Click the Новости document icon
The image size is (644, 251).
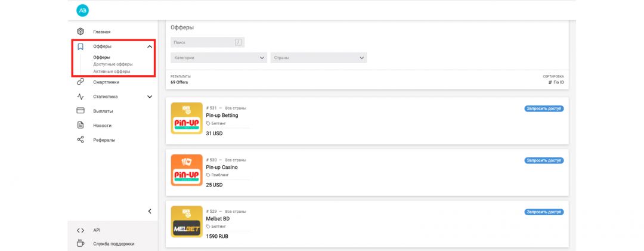80,125
